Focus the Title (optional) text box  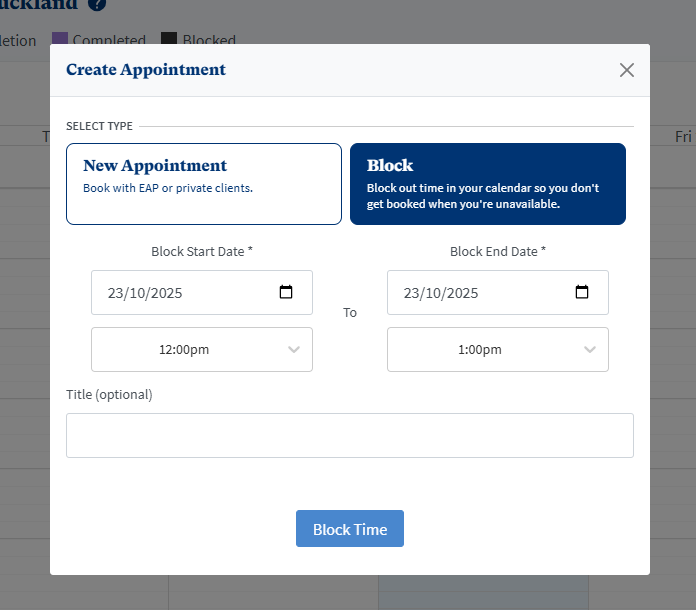350,436
